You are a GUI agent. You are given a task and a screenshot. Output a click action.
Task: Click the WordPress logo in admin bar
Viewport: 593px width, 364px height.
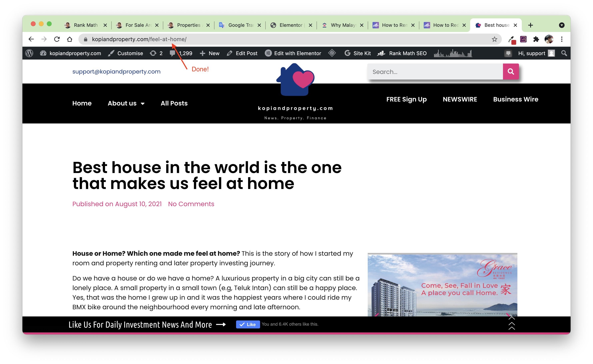click(x=29, y=53)
